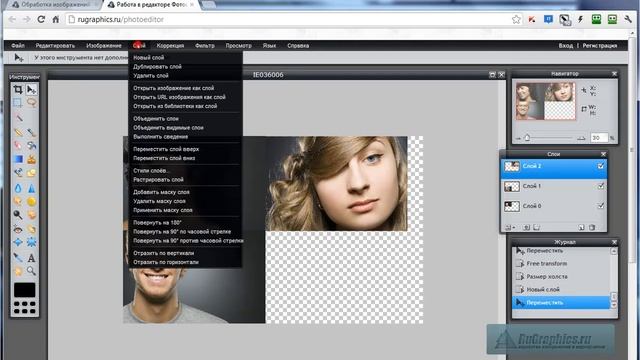The image size is (640, 360).
Task: Click layer styles icon in Слои panel
Action: click(x=537, y=227)
